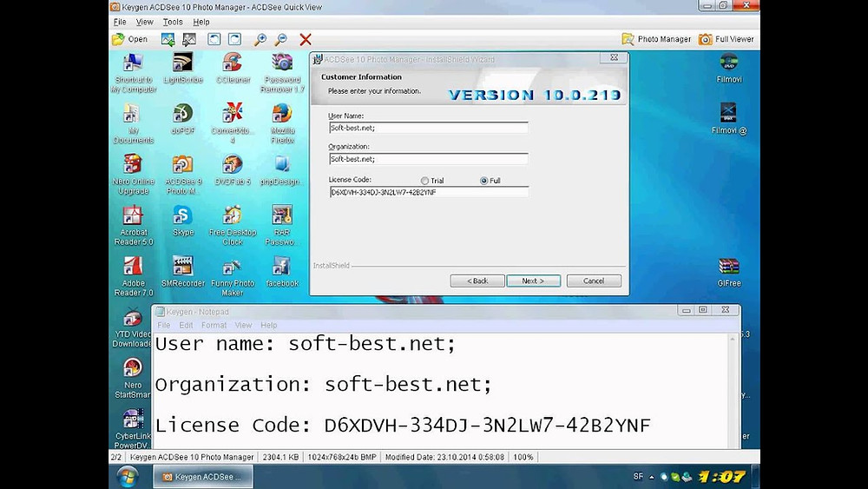Open Notepad's Edit menu
Image resolution: width=868 pixels, height=489 pixels.
pos(186,325)
